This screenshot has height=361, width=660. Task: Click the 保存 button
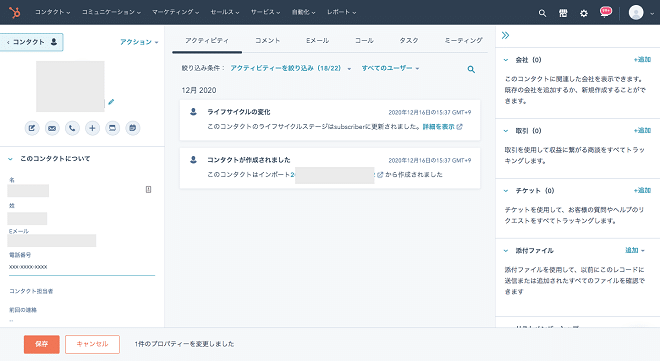pos(42,344)
